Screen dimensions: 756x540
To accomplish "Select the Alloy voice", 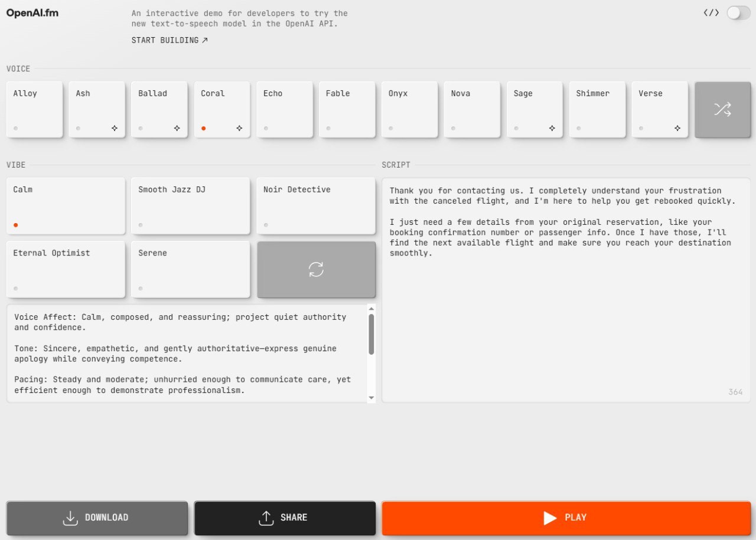I will (34, 109).
